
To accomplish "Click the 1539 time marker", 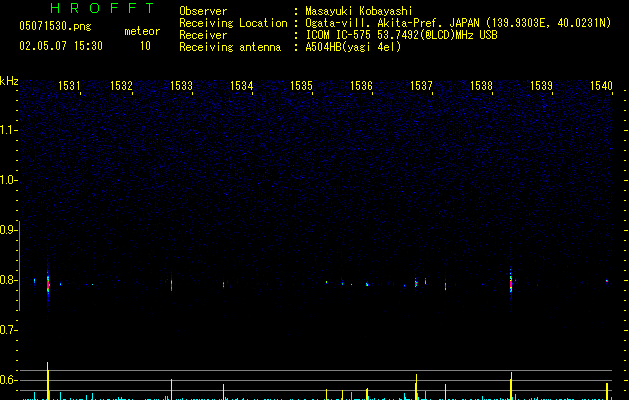I will [541, 86].
